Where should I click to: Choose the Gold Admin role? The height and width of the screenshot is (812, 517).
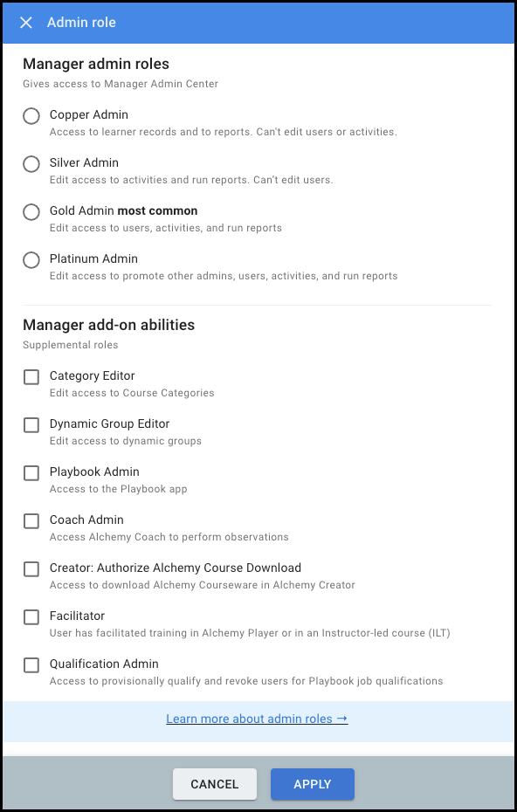pos(31,211)
